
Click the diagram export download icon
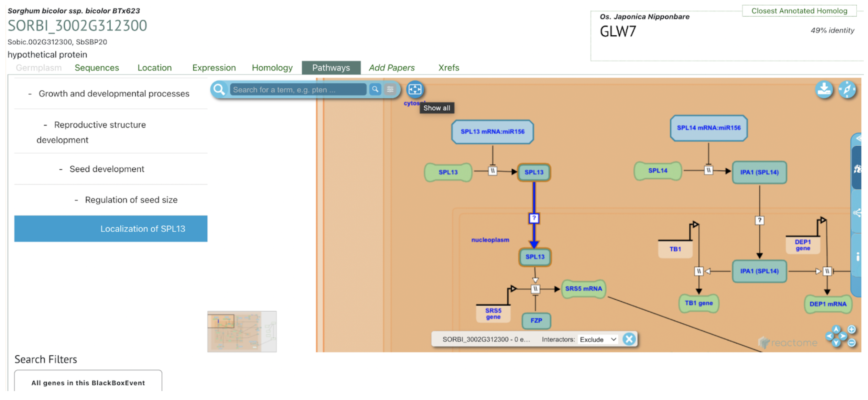824,90
